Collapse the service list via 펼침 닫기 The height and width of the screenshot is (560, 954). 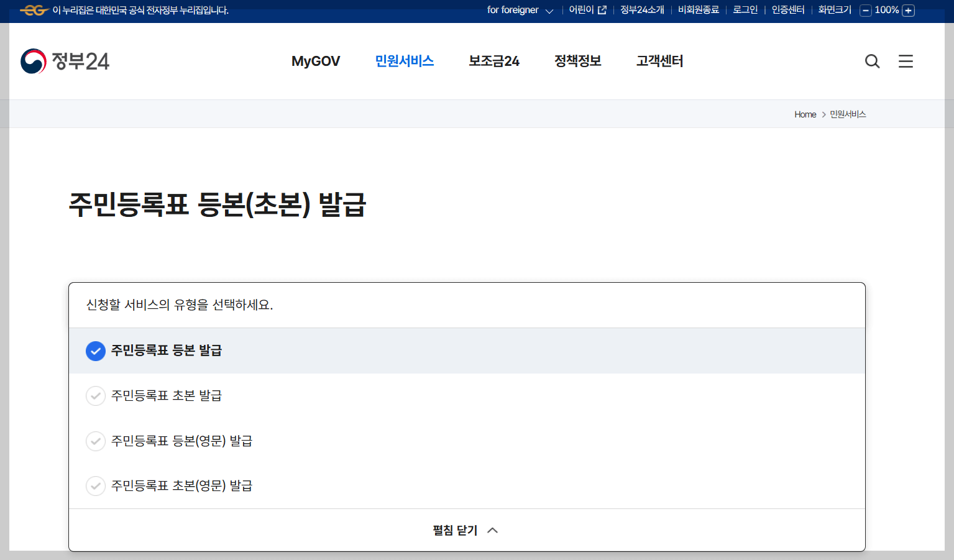click(x=454, y=530)
